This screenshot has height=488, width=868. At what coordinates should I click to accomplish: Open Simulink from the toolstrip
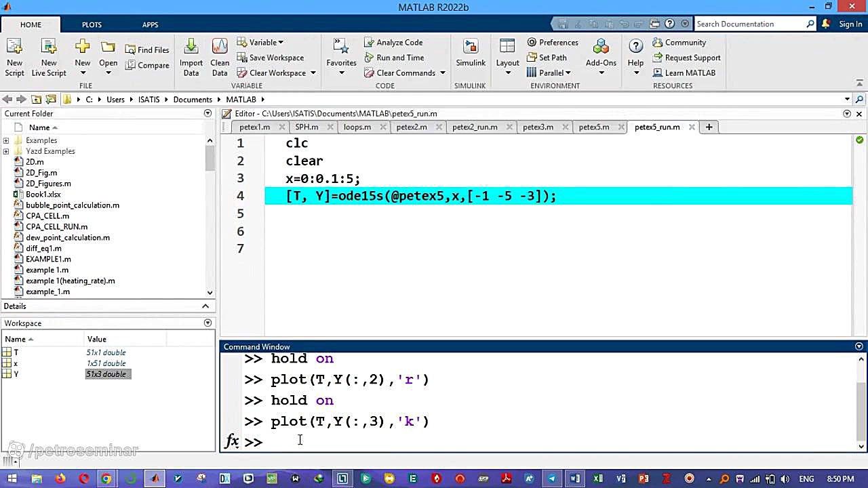pyautogui.click(x=470, y=47)
